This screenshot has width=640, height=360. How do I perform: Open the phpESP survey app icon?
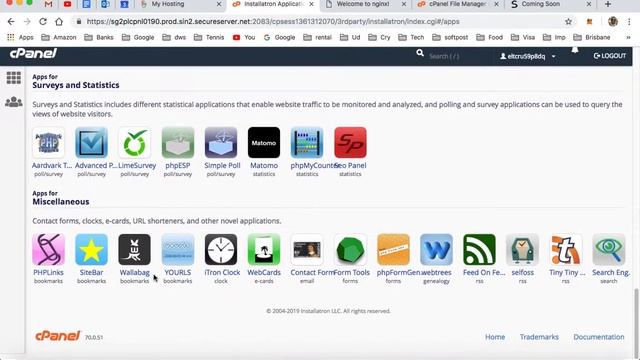[x=178, y=142]
